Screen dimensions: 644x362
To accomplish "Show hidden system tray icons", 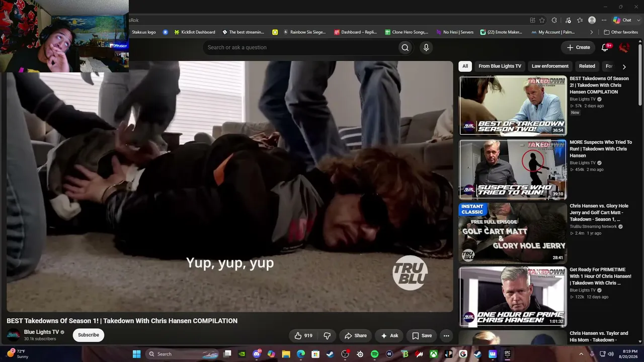I will coord(581,354).
